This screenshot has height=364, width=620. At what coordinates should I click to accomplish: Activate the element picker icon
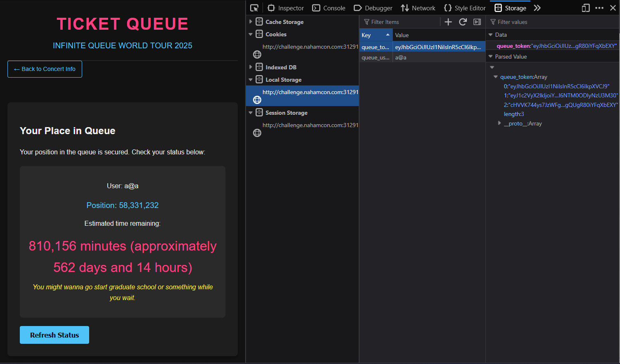coord(254,8)
